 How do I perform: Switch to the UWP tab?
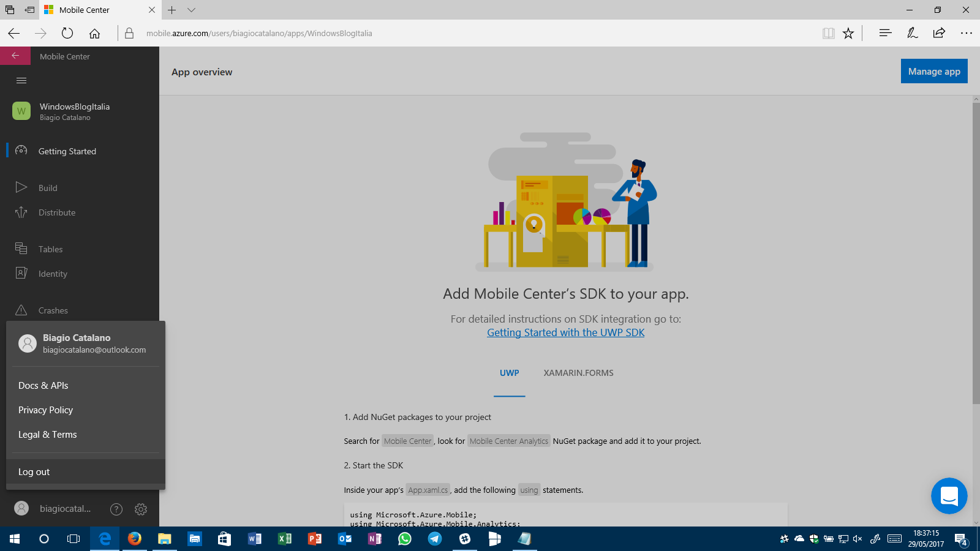coord(510,373)
